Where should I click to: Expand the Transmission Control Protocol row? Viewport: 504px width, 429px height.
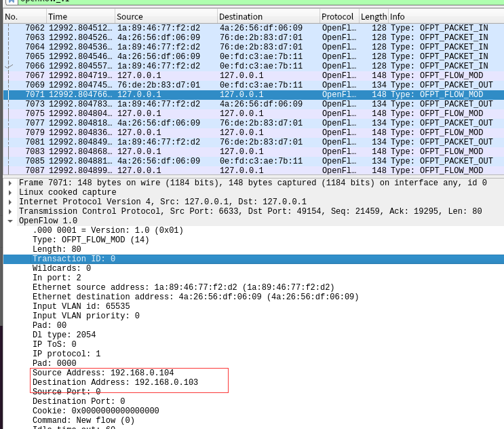click(10, 211)
